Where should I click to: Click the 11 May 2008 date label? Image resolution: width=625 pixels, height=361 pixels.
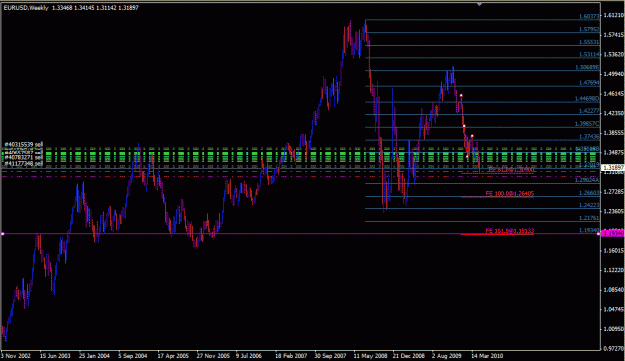(x=370, y=355)
